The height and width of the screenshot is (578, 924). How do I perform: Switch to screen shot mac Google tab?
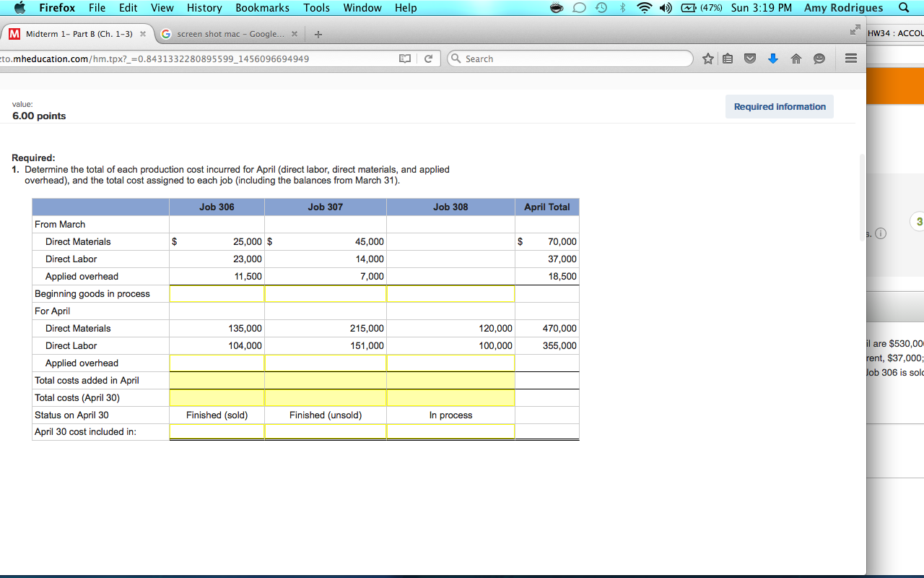pos(229,34)
